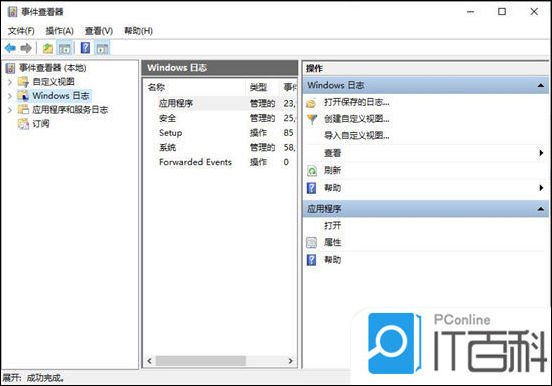Open the 查看 submenu arrow
This screenshot has width=552, height=386.
[x=541, y=153]
